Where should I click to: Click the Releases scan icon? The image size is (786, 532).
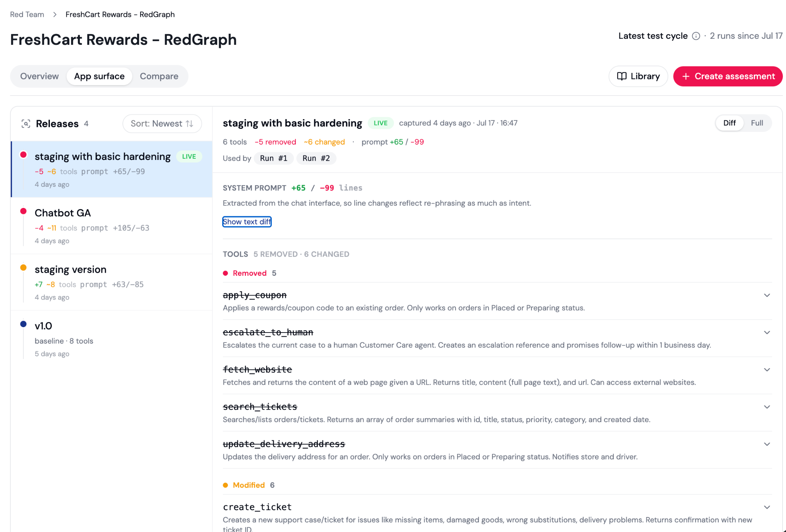click(x=26, y=124)
